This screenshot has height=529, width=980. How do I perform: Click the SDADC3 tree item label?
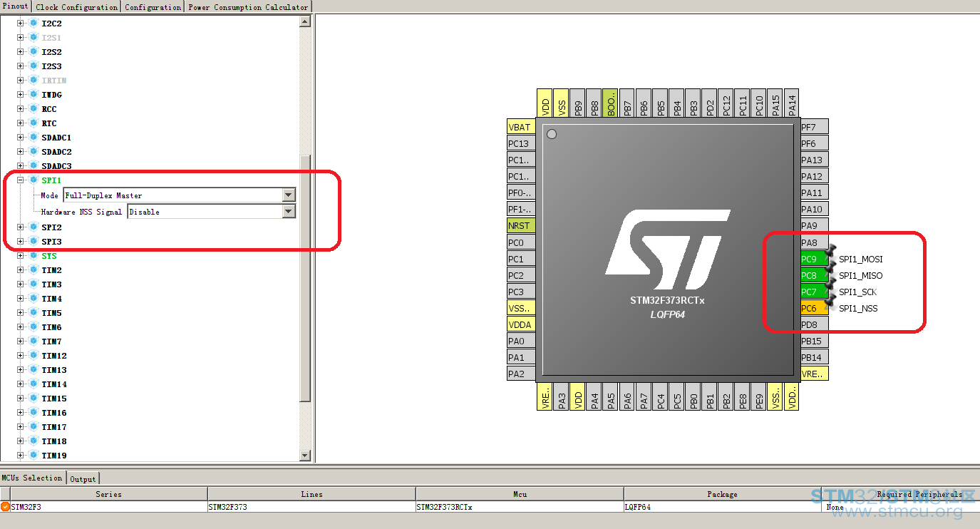tap(56, 166)
